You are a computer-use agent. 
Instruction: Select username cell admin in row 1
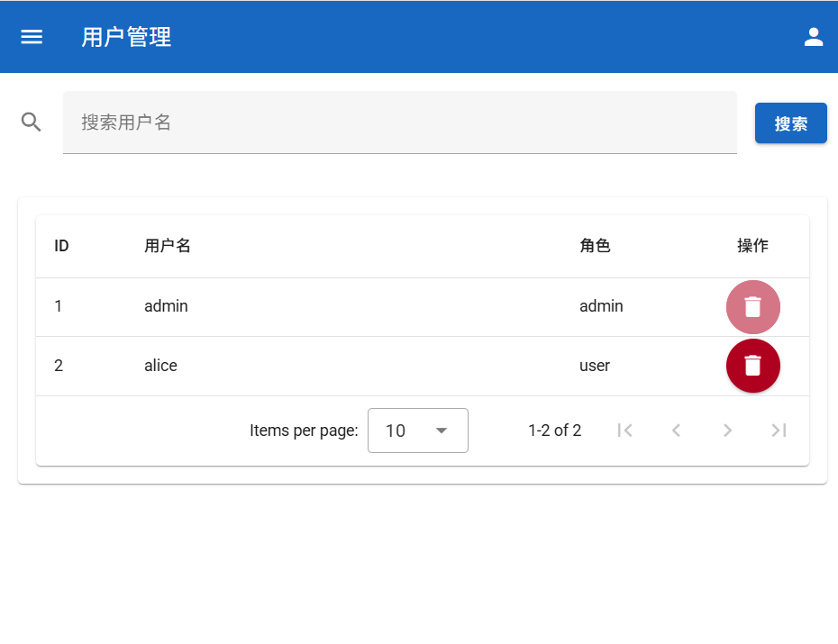tap(166, 306)
